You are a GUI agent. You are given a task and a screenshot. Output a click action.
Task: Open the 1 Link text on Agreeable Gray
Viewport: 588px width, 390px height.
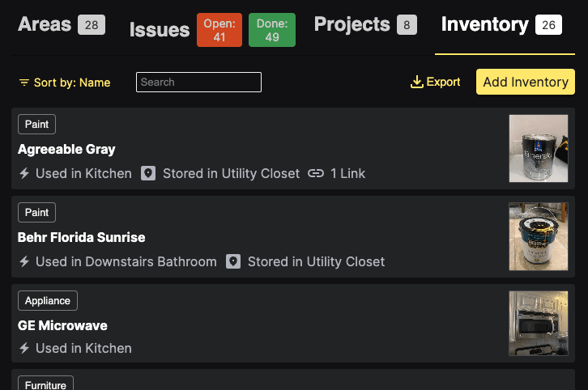click(x=347, y=173)
